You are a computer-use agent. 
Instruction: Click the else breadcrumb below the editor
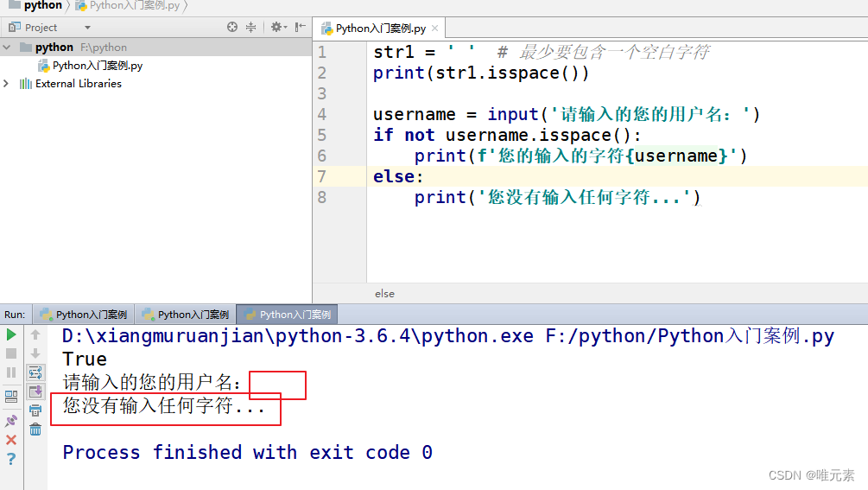click(384, 294)
